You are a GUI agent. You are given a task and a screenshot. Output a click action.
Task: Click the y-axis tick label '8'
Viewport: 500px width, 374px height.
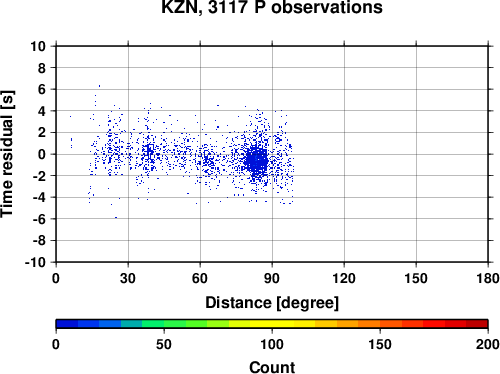tap(42, 68)
